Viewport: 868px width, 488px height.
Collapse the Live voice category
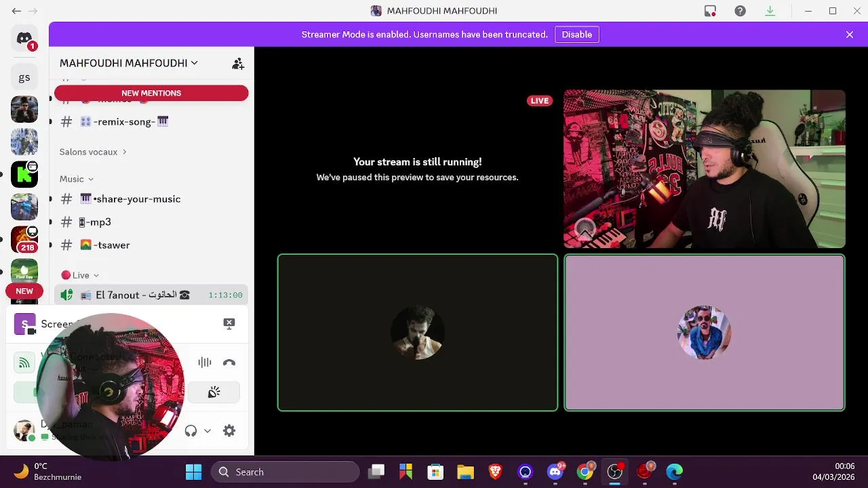click(80, 275)
